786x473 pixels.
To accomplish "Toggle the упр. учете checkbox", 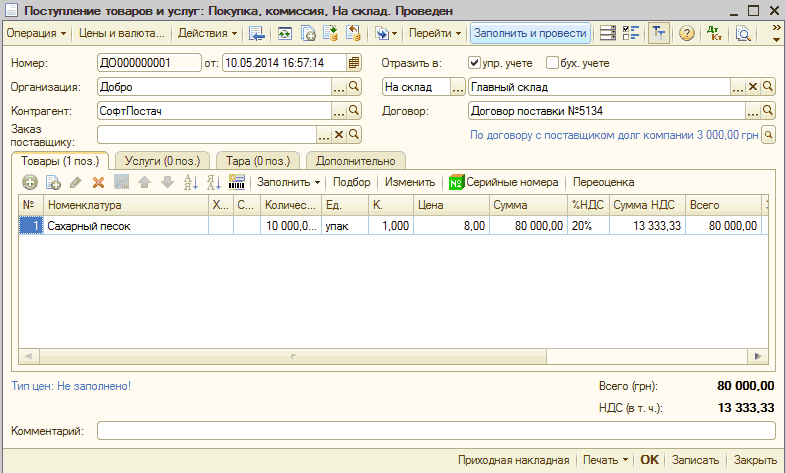I will pyautogui.click(x=474, y=63).
